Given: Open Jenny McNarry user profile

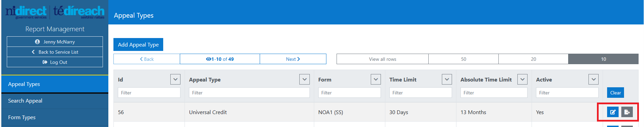Looking at the screenshot, I should 55,42.
